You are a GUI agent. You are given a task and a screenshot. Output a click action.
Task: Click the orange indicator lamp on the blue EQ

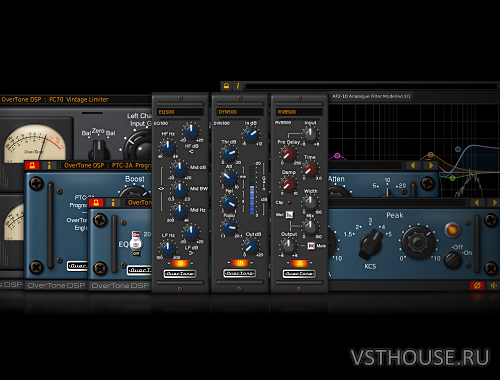point(452,229)
